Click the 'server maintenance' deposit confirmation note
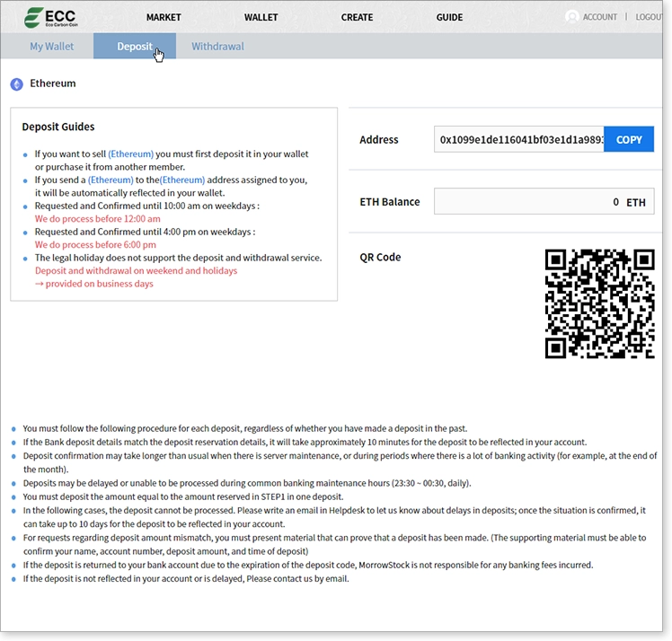 [x=340, y=462]
